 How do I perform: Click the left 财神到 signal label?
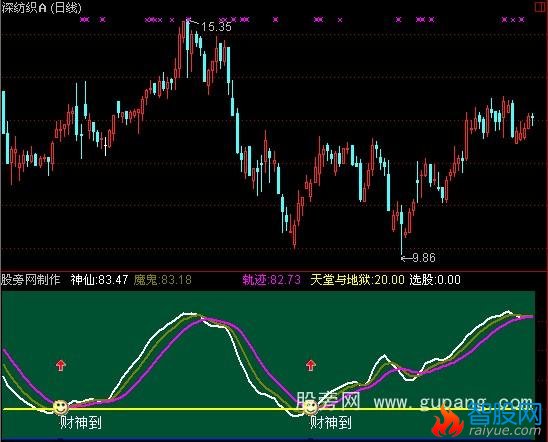81,422
